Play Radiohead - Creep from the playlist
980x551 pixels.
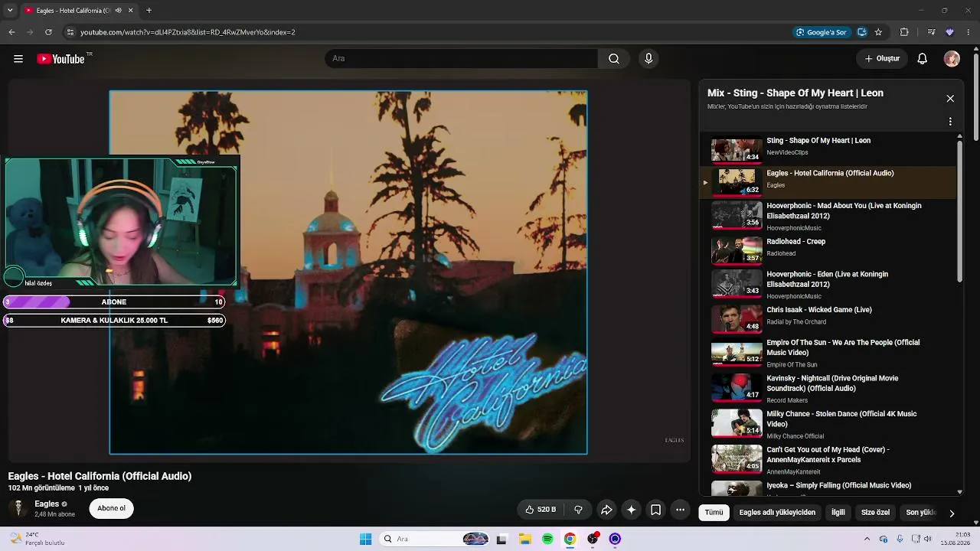(828, 249)
